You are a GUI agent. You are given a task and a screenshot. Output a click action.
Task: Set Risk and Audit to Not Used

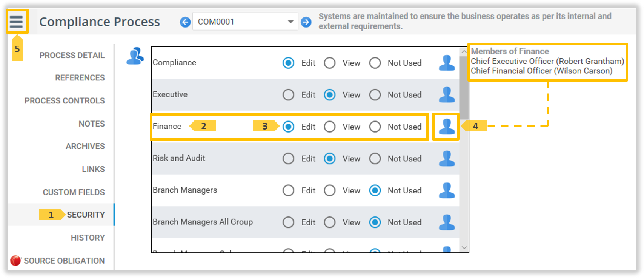tap(375, 159)
